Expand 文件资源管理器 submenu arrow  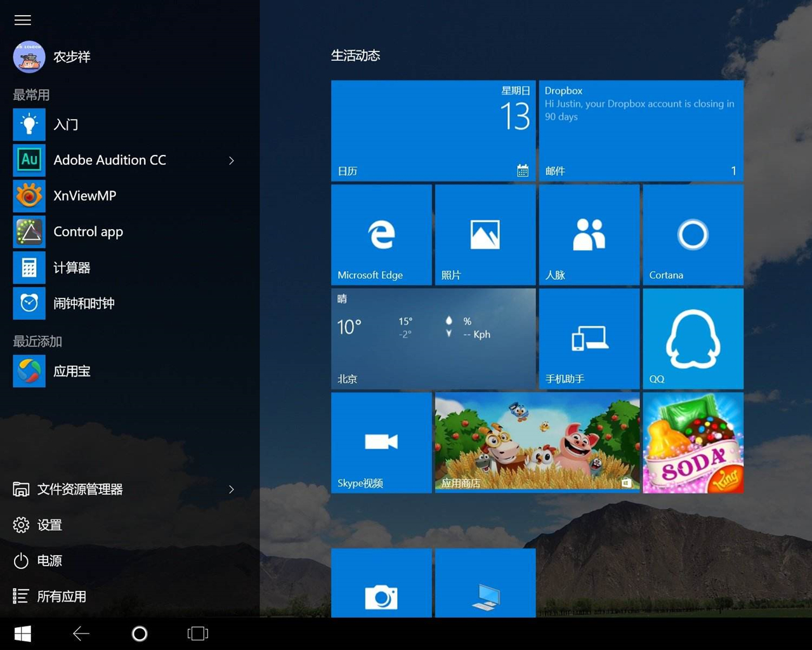point(232,489)
